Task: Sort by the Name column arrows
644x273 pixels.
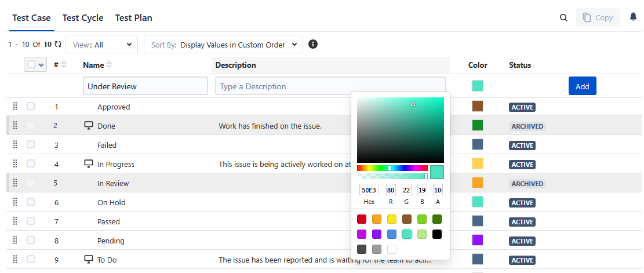Action: 109,65
